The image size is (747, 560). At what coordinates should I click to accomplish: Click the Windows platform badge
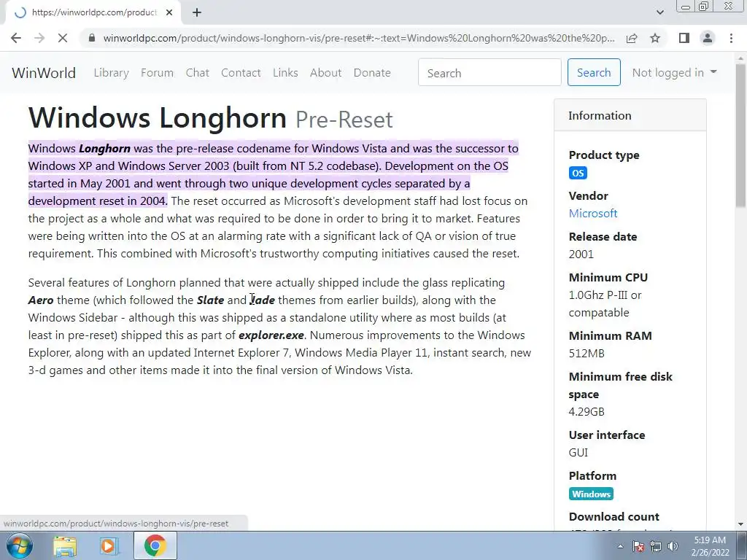click(591, 494)
